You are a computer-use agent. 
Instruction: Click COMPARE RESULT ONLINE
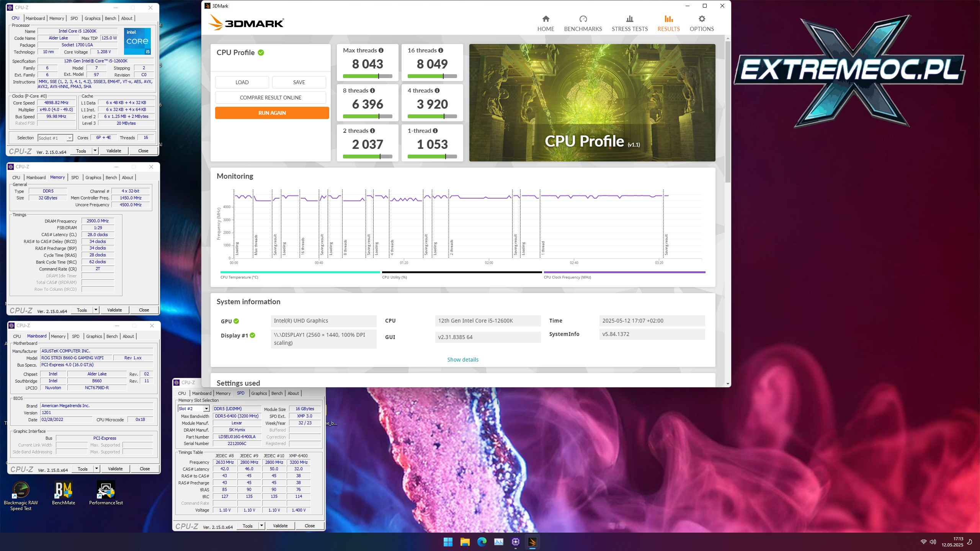pyautogui.click(x=270, y=98)
